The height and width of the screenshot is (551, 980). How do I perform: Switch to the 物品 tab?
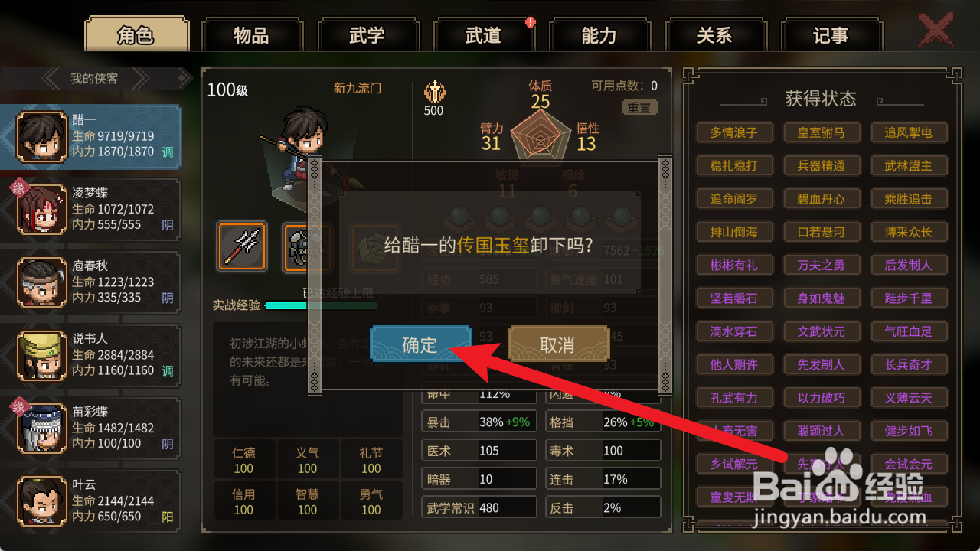[x=251, y=36]
